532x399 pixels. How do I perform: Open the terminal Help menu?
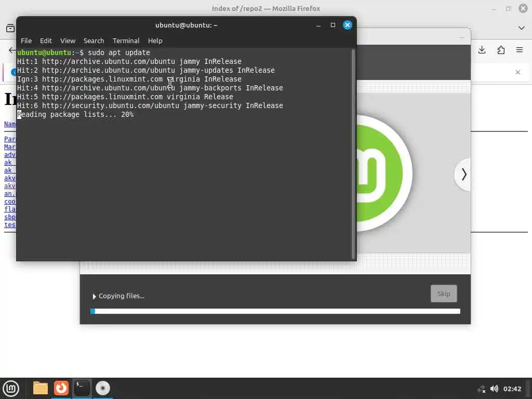click(x=155, y=41)
